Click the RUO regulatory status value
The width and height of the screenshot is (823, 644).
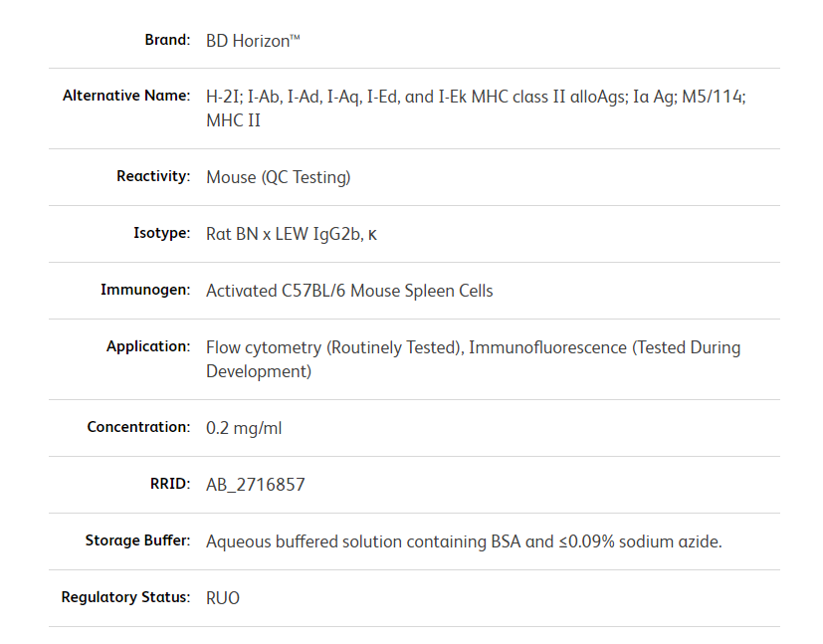[223, 598]
